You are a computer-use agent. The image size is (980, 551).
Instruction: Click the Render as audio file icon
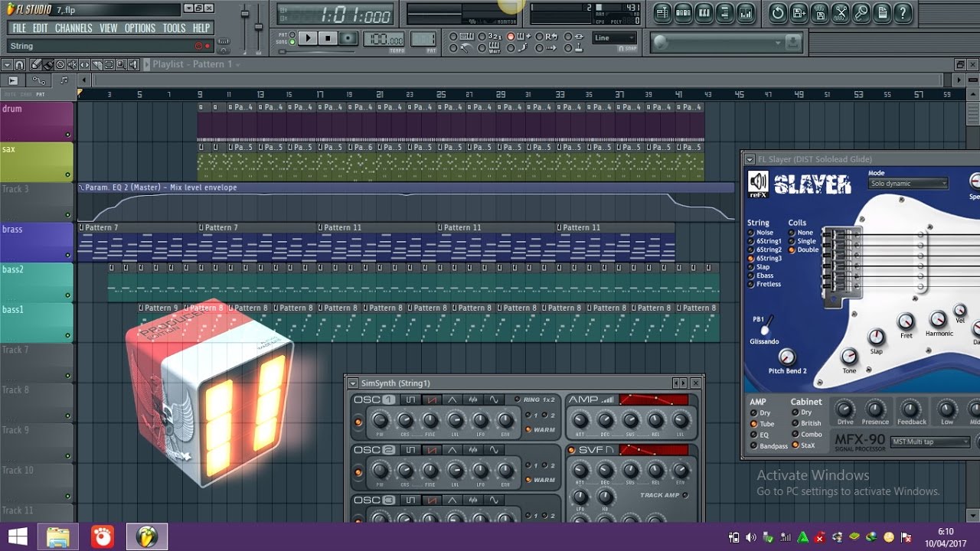[x=820, y=13]
